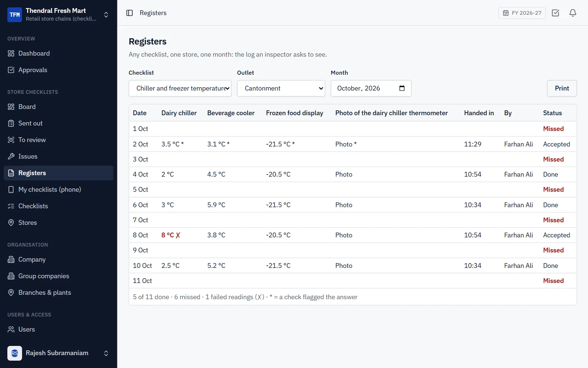Image resolution: width=588 pixels, height=368 pixels.
Task: Open Stores in sidebar
Action: point(59,223)
